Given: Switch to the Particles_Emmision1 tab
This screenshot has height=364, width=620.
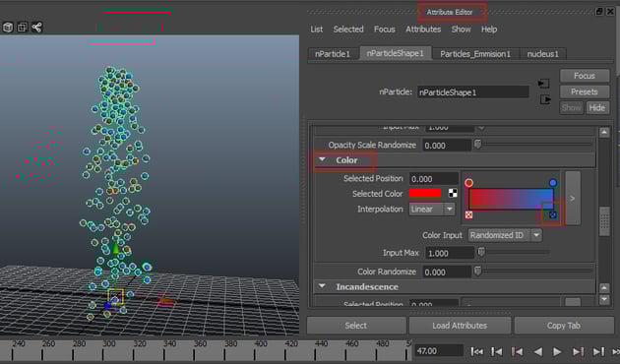Looking at the screenshot, I should click(475, 54).
